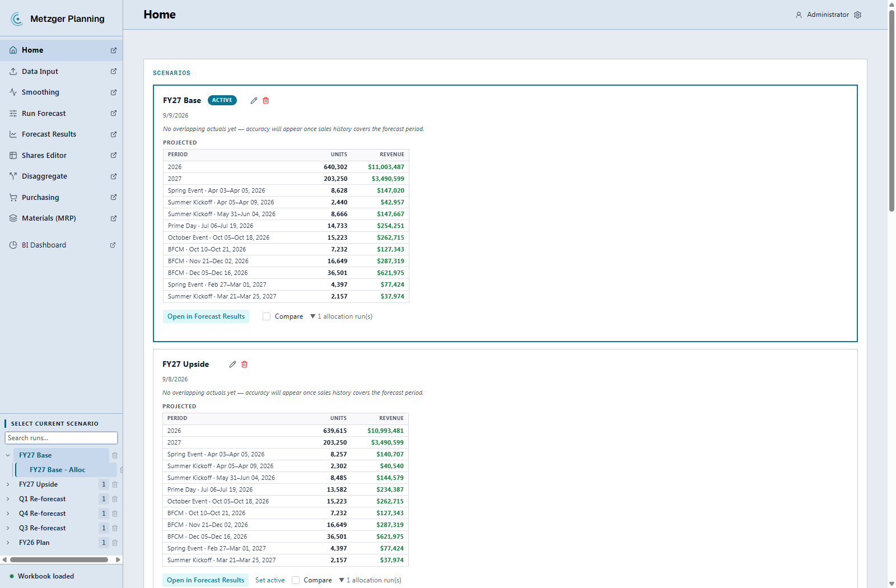Open Data Input pop-out icon
The width and height of the screenshot is (896, 588).
[x=114, y=71]
